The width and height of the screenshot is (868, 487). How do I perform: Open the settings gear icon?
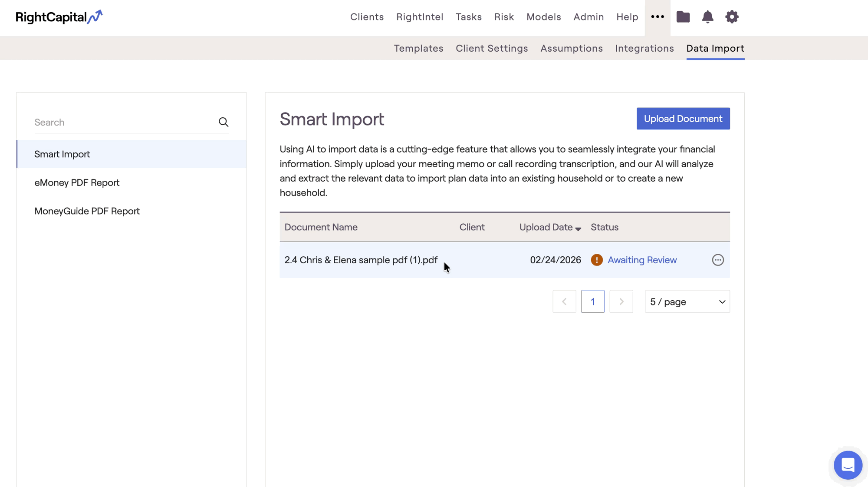[x=732, y=17]
